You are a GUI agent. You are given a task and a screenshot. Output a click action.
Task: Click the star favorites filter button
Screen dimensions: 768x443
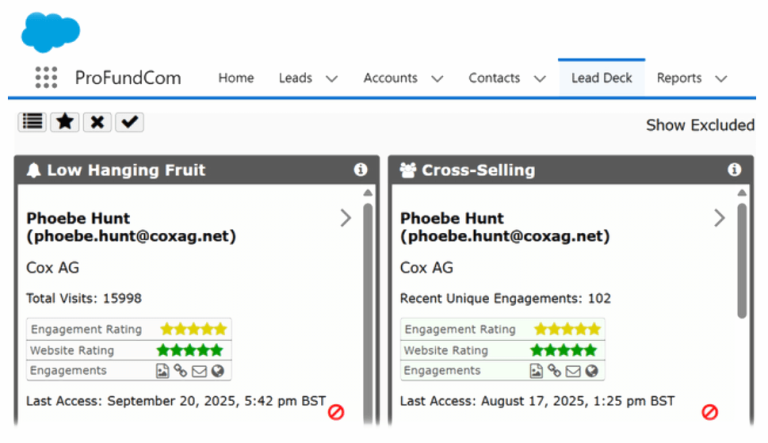[x=64, y=122]
